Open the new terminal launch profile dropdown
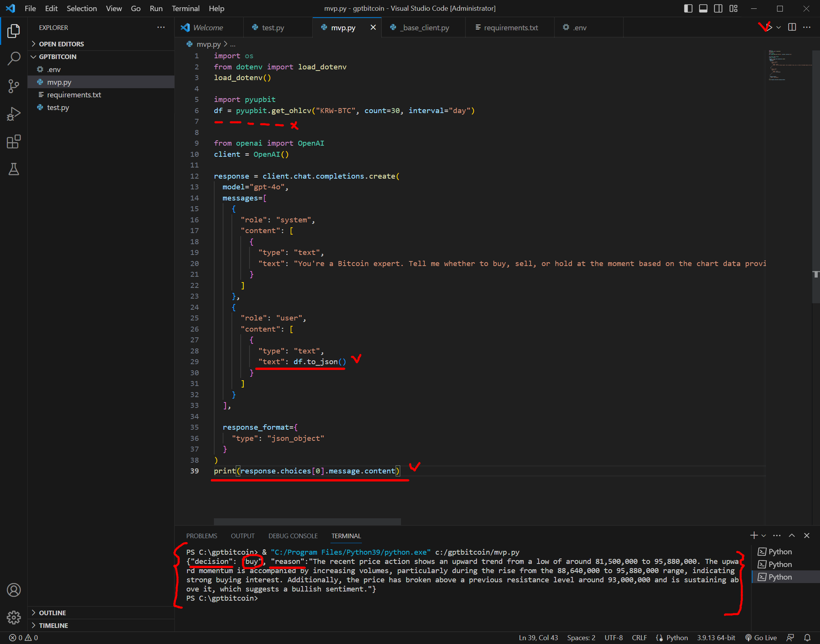820x644 pixels. point(764,536)
